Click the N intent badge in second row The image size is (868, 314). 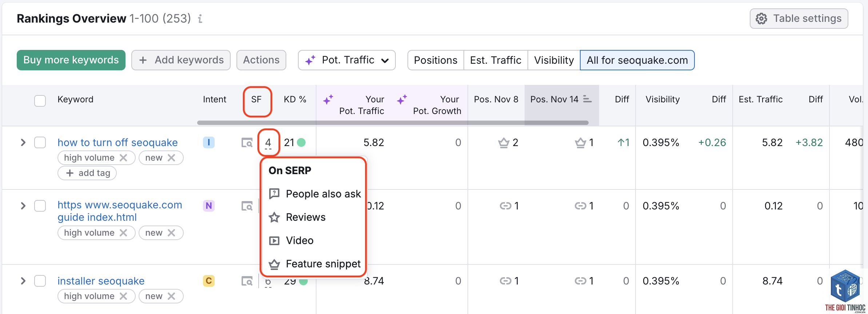pos(208,206)
